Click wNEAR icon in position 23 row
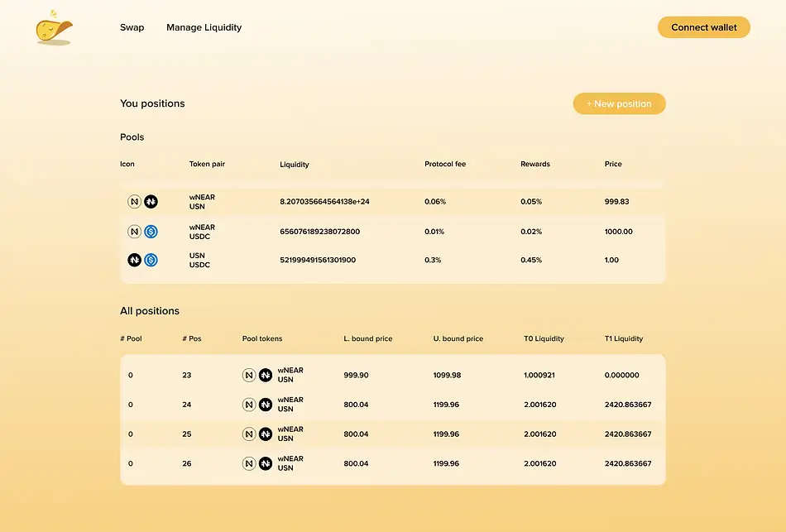 [249, 376]
